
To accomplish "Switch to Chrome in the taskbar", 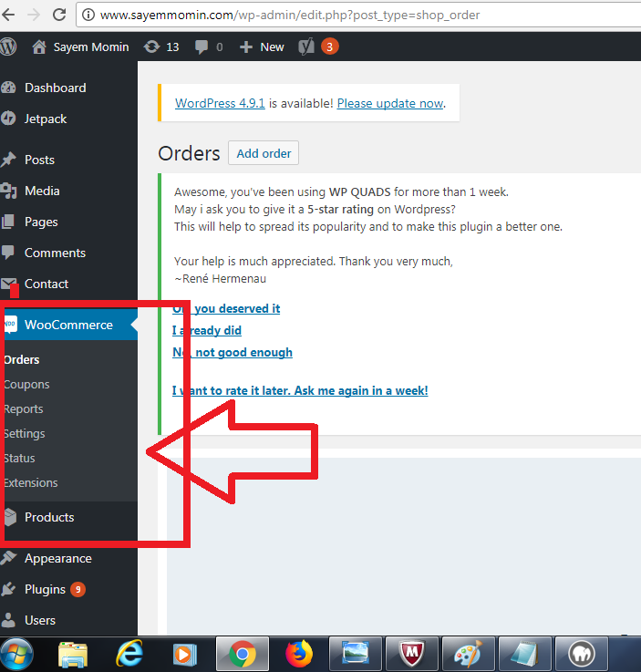I will click(x=243, y=654).
